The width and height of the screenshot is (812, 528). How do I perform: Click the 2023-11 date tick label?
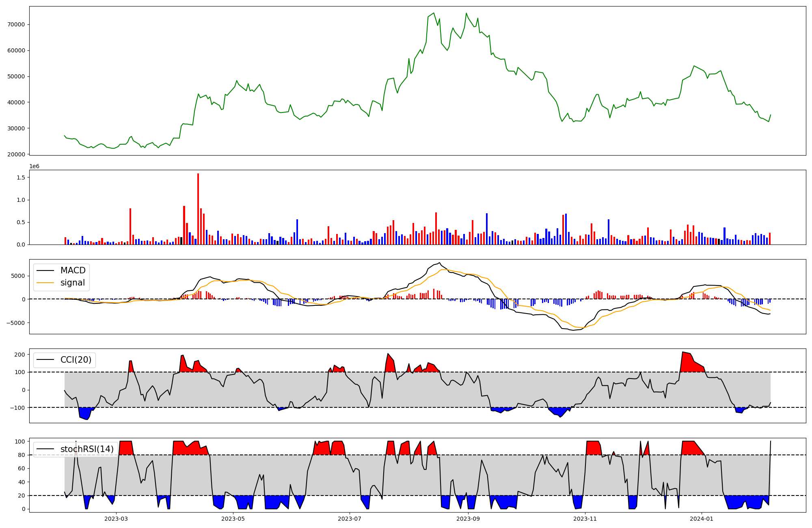click(585, 519)
